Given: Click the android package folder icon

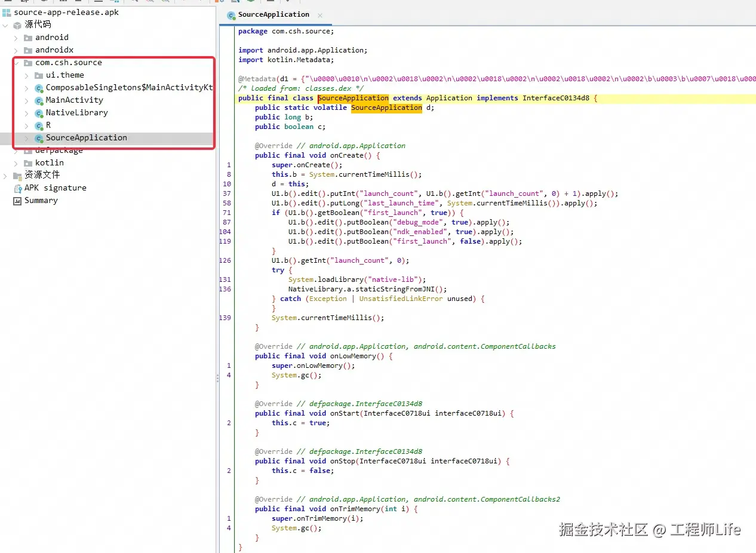Looking at the screenshot, I should tap(28, 38).
